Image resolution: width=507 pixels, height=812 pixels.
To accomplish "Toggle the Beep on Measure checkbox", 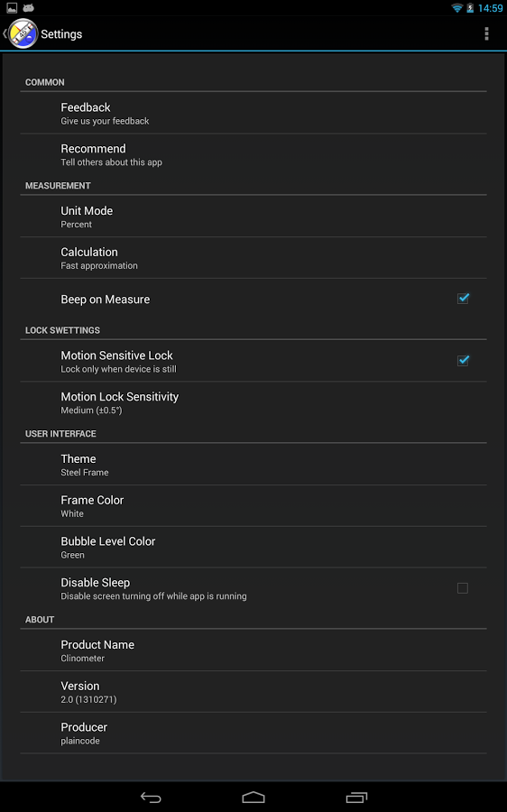I will click(x=463, y=299).
